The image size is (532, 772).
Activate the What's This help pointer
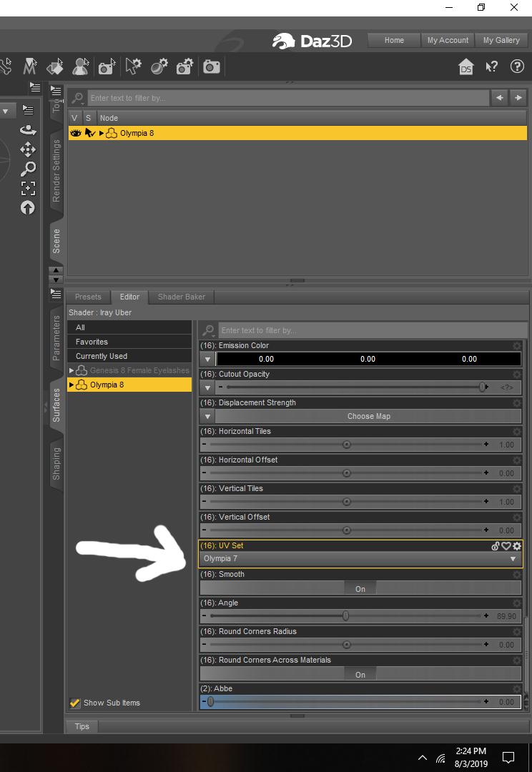pyautogui.click(x=492, y=66)
